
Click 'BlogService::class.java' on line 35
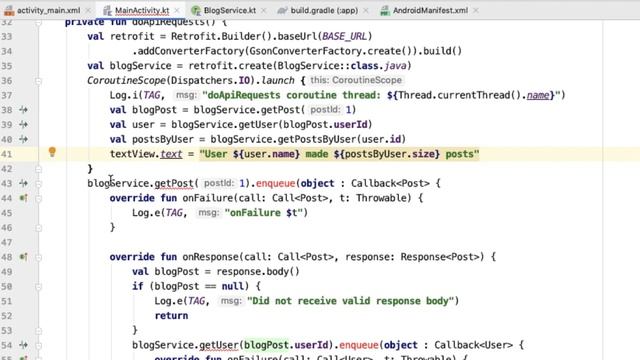pos(342,66)
